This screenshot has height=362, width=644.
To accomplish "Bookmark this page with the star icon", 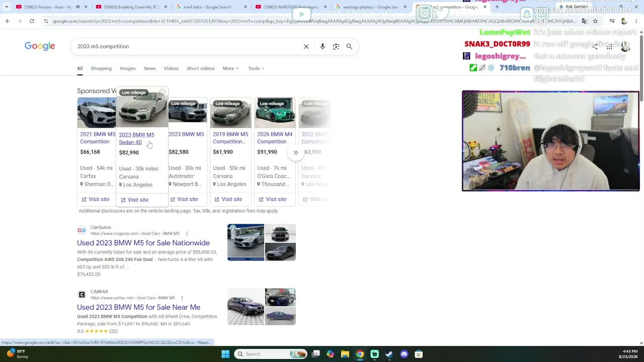I will pyautogui.click(x=595, y=21).
